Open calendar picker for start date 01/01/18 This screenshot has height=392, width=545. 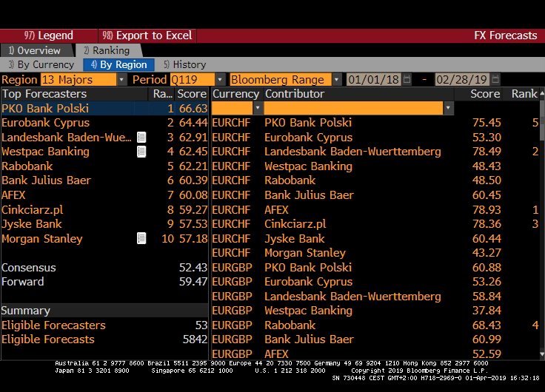point(408,80)
